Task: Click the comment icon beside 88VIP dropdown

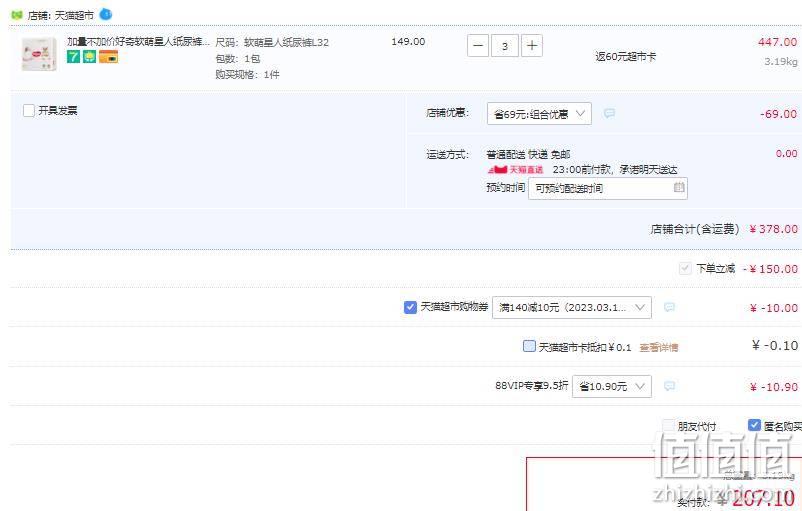Action: pos(669,386)
